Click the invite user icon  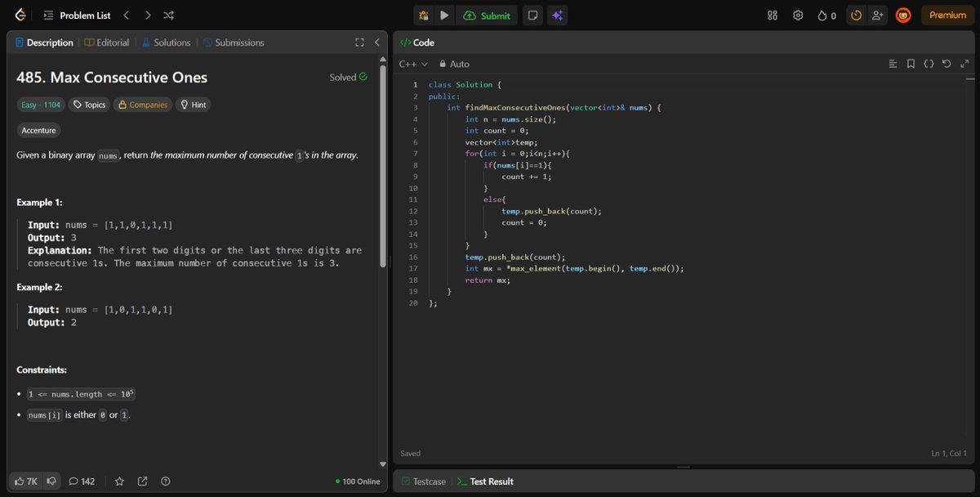[878, 16]
